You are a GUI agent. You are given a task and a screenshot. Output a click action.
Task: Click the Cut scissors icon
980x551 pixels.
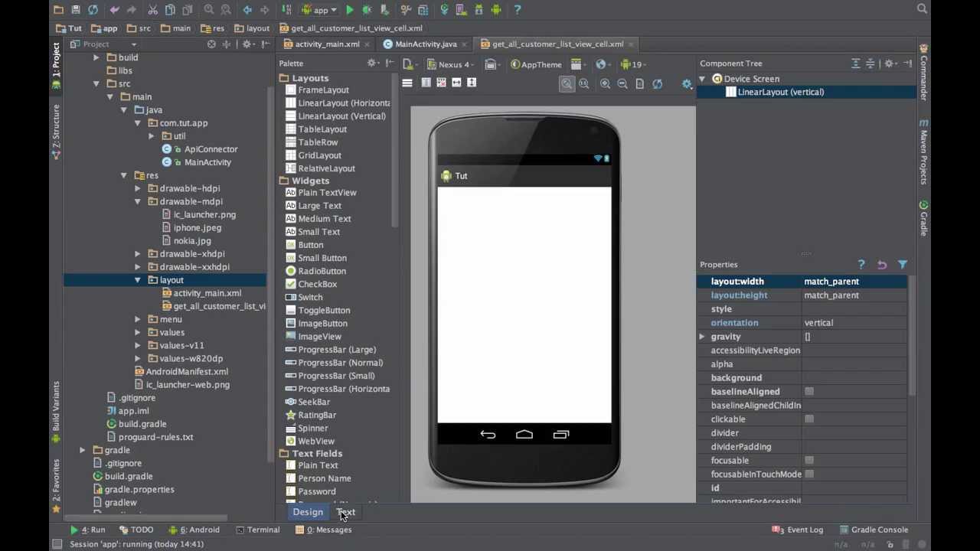coord(152,10)
